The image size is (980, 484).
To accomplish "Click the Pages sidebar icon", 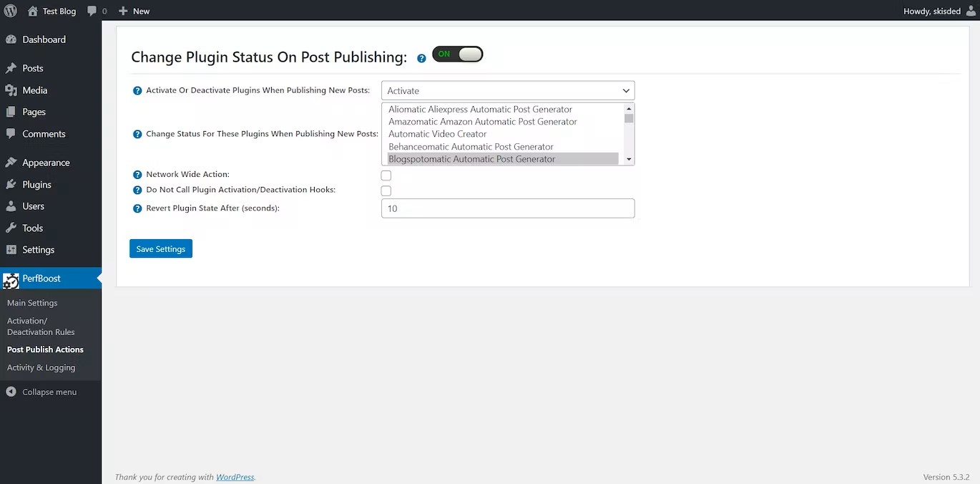I will coord(11,112).
